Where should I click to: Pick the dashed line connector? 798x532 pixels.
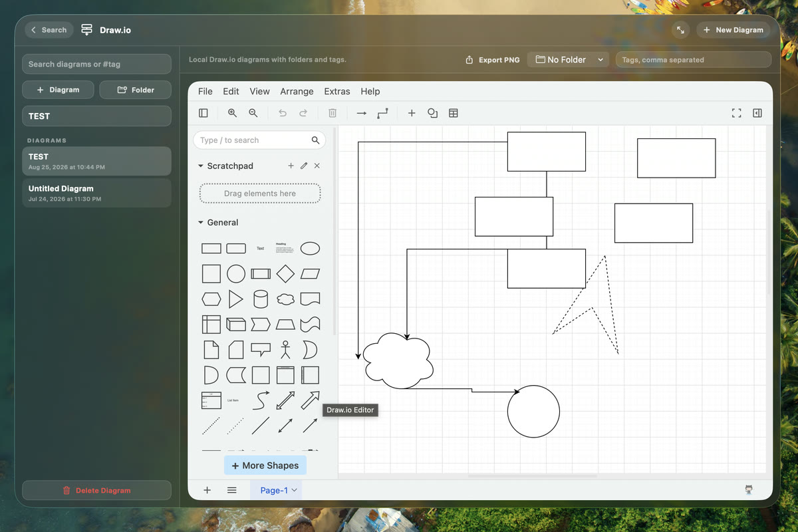(x=211, y=426)
